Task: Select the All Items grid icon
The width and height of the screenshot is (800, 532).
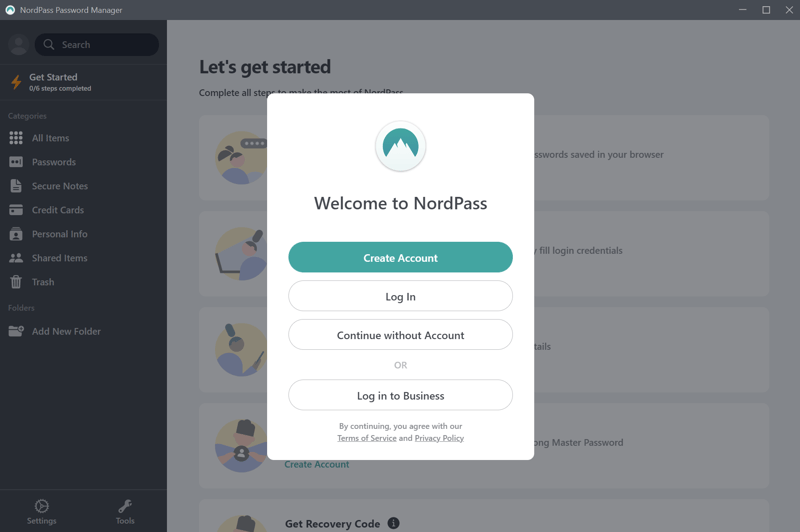Action: pos(16,138)
